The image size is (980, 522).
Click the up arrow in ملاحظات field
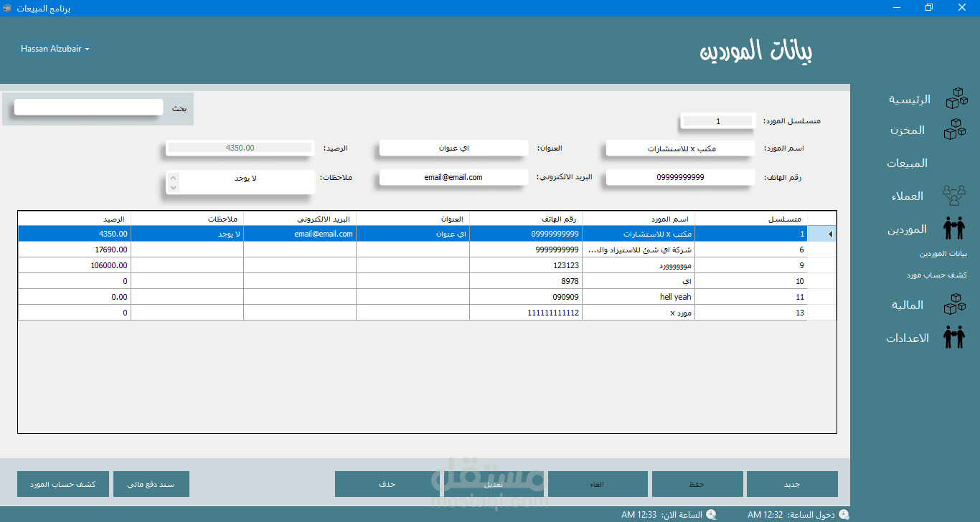tap(173, 176)
